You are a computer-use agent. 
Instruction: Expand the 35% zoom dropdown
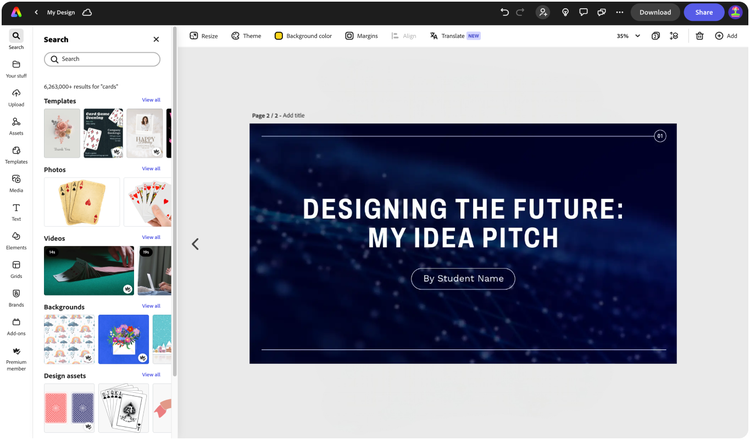629,36
